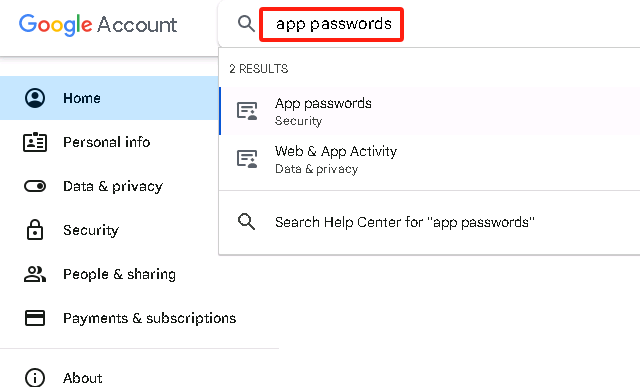Go to the Home sidebar item
This screenshot has height=387, width=640.
(x=109, y=98)
